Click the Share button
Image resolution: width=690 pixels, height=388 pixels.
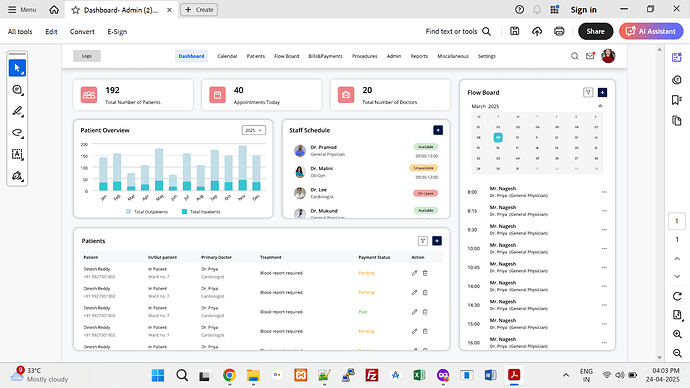coord(595,31)
